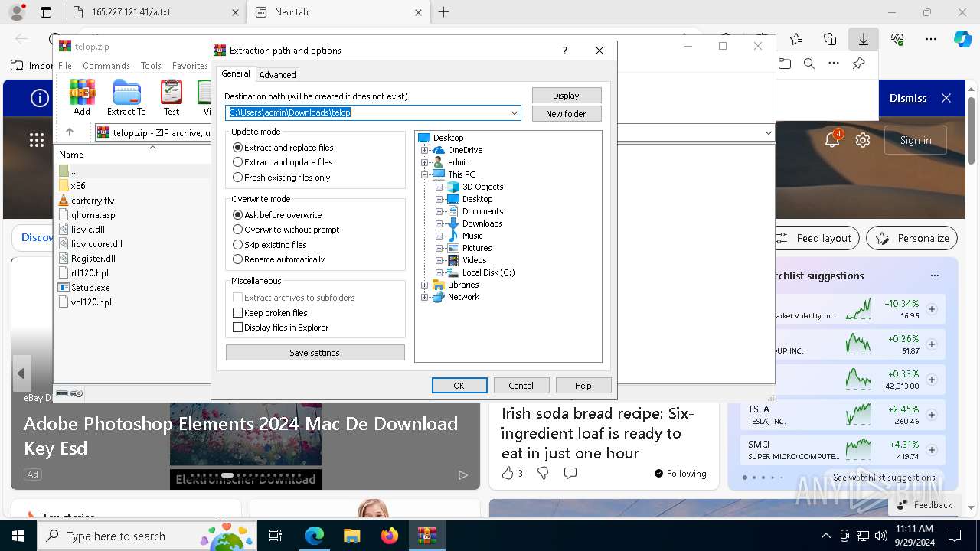Open Firefox from the taskbar
Viewport: 980px width, 551px height.
[389, 536]
